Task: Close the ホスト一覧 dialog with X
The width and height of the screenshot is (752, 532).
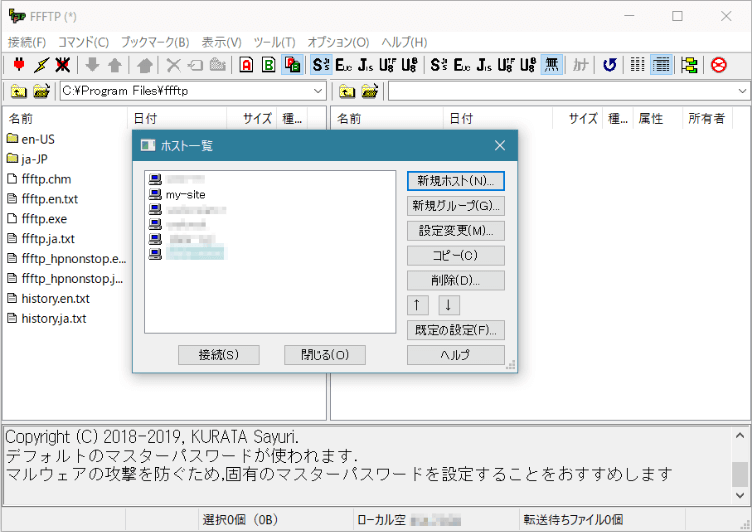Action: click(x=500, y=145)
